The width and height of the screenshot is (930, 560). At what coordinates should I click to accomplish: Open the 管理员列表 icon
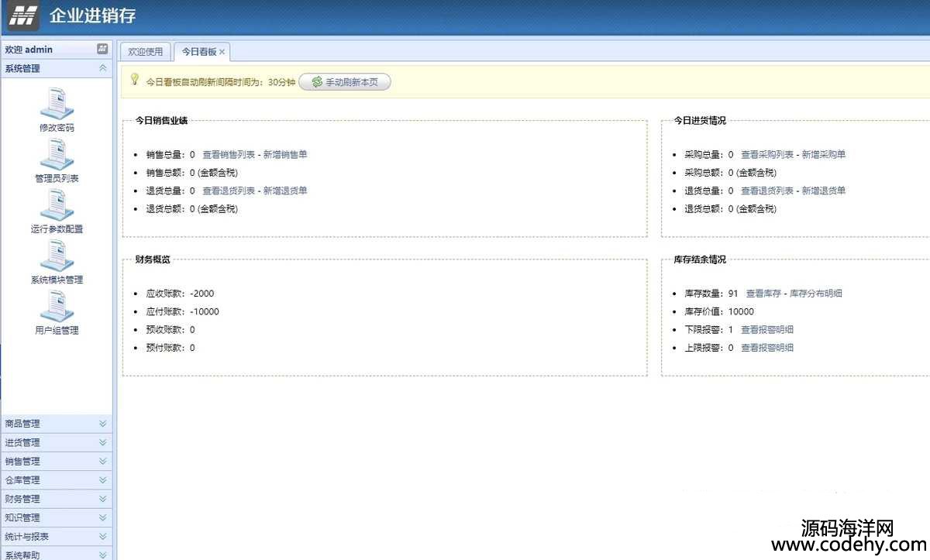tap(57, 155)
